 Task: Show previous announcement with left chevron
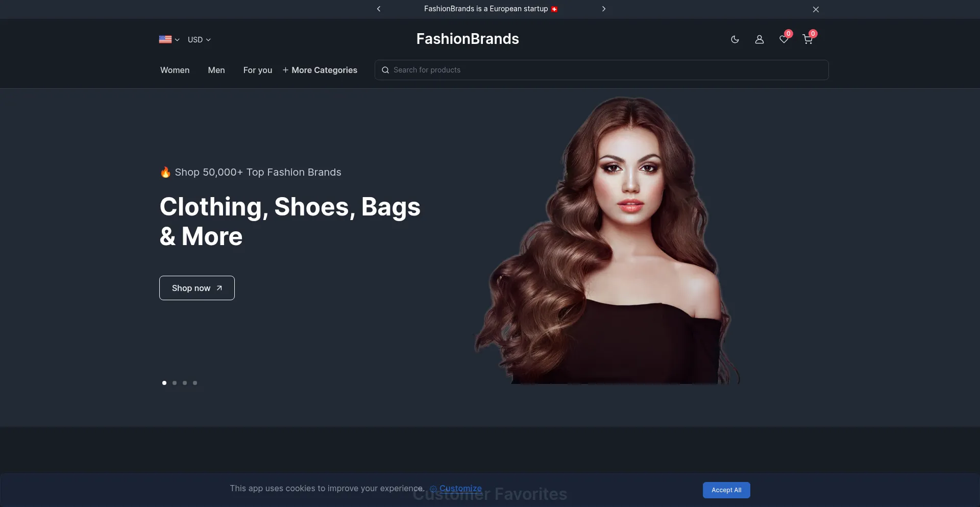tap(379, 9)
